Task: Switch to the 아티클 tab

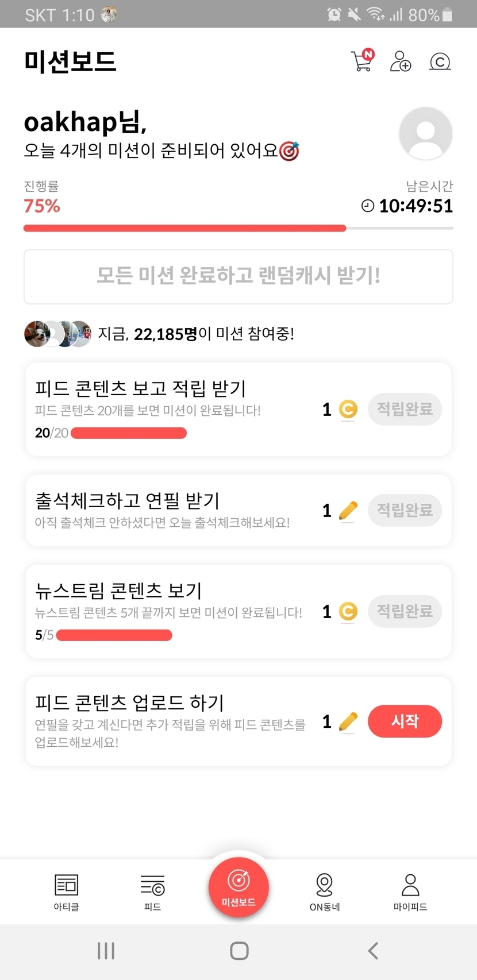Action: [66, 892]
